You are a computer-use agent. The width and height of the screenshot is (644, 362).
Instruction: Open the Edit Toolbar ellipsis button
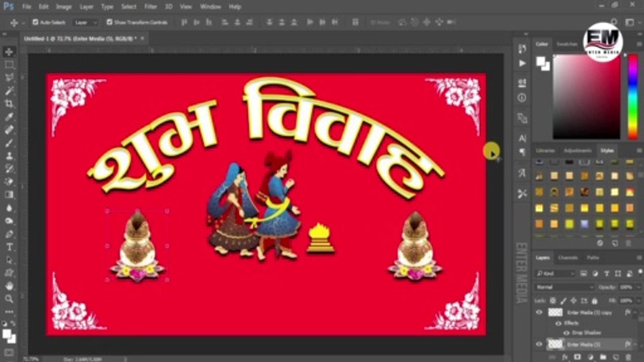(9, 312)
